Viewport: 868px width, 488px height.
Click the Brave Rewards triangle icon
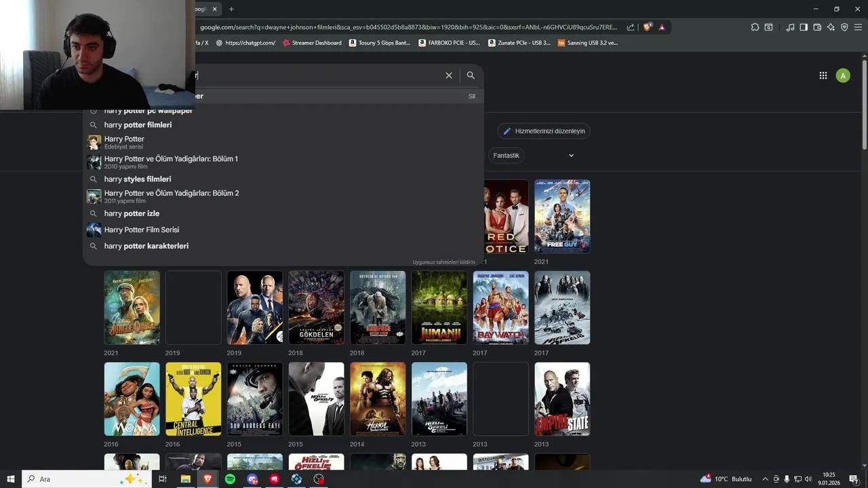[x=662, y=27]
